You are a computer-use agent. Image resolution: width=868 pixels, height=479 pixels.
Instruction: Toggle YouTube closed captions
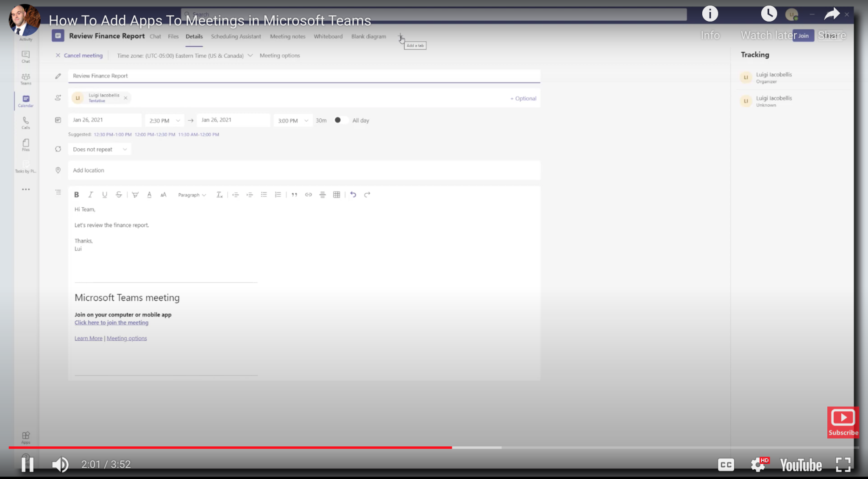click(x=726, y=465)
